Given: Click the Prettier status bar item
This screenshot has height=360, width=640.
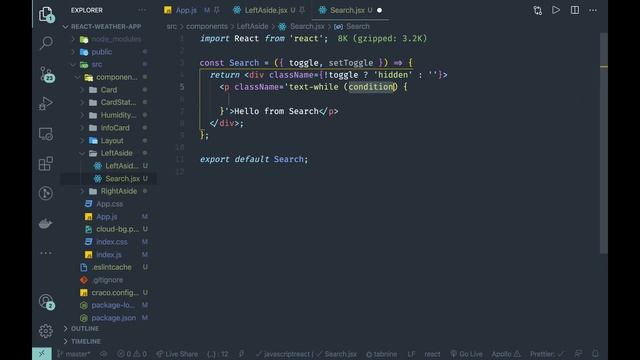Looking at the screenshot, I should (x=547, y=354).
